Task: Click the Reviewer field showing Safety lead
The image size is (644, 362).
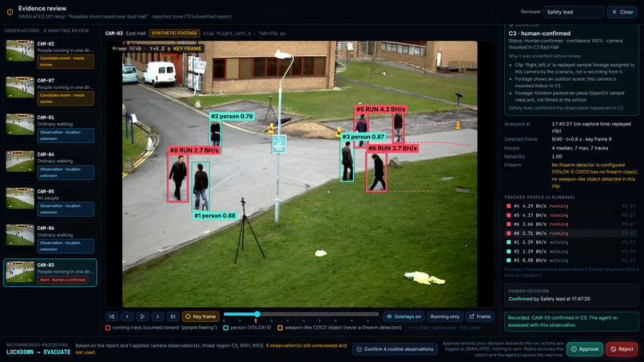Action: [574, 12]
